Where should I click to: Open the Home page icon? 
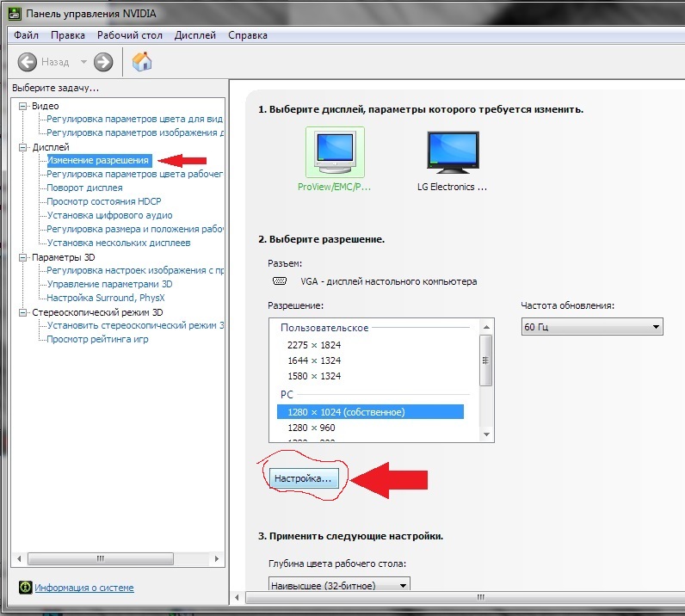pyautogui.click(x=142, y=62)
